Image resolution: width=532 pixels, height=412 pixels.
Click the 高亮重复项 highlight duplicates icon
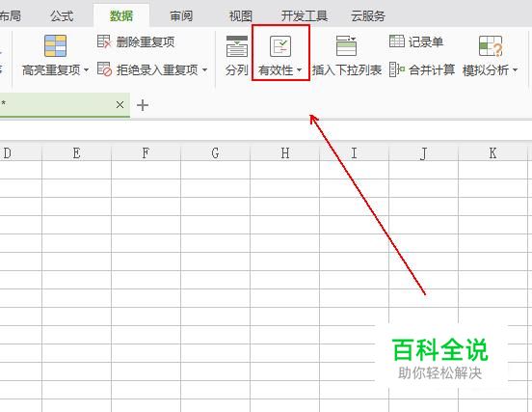pos(55,46)
